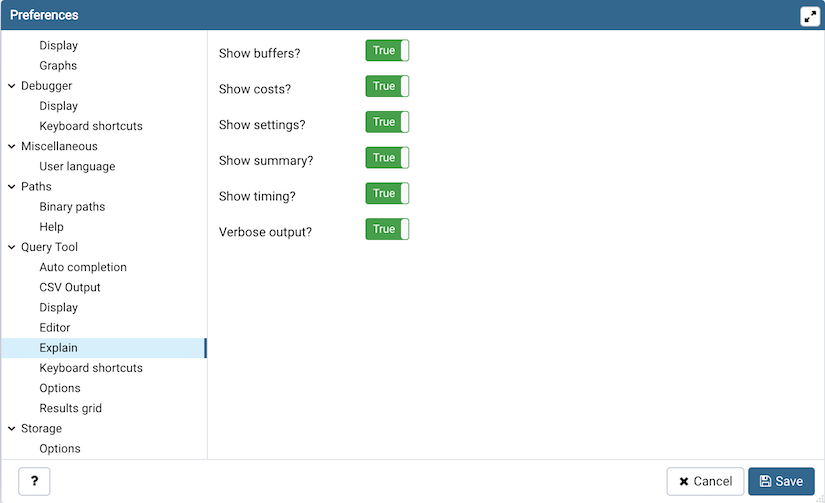This screenshot has width=825, height=503.
Task: Open User language preferences
Action: (77, 167)
